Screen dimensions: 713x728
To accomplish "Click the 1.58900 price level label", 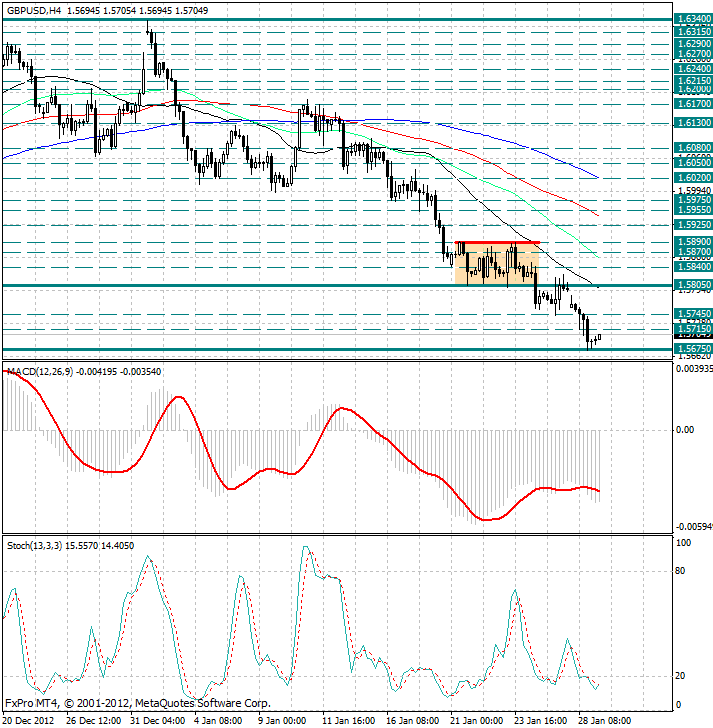I will (x=693, y=242).
